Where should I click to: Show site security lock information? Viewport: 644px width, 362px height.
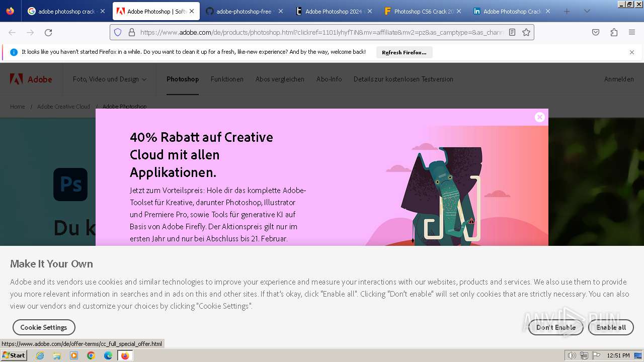132,32
